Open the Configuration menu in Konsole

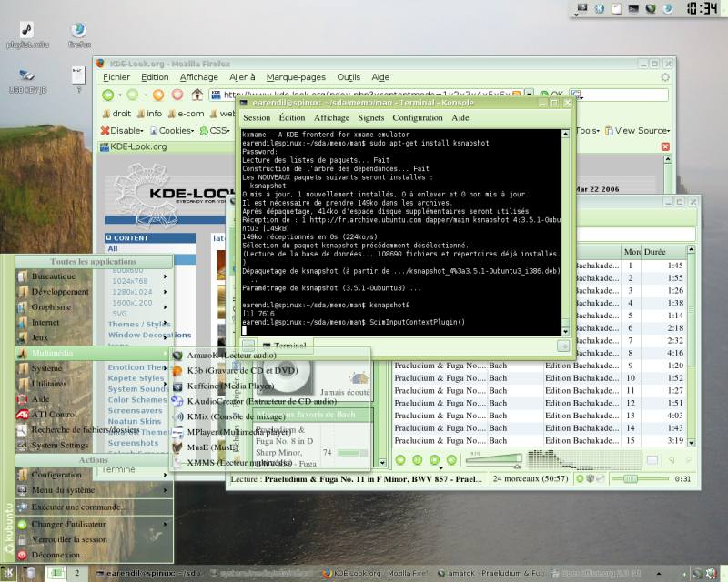pyautogui.click(x=418, y=118)
